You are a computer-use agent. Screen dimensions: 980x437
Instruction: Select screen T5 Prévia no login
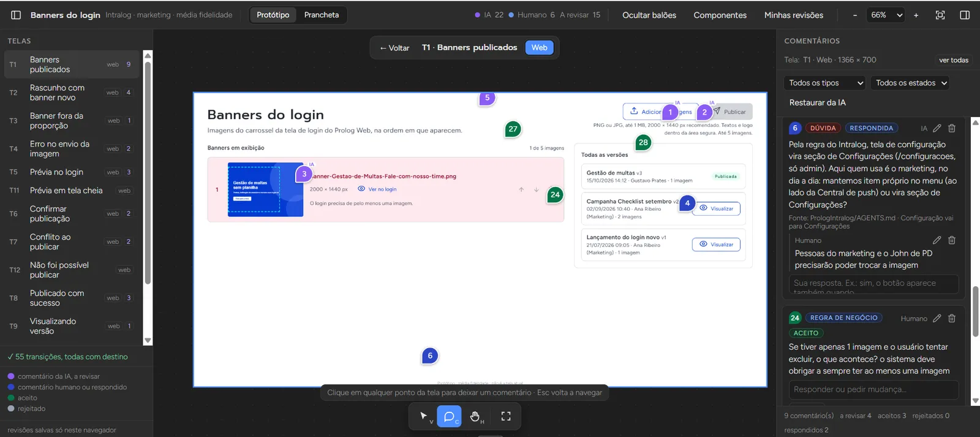point(72,172)
